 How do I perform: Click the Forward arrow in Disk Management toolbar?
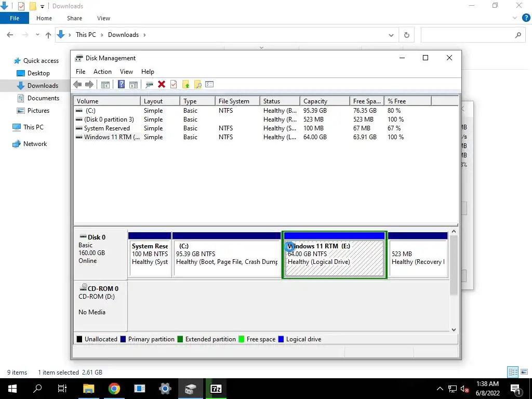[89, 85]
